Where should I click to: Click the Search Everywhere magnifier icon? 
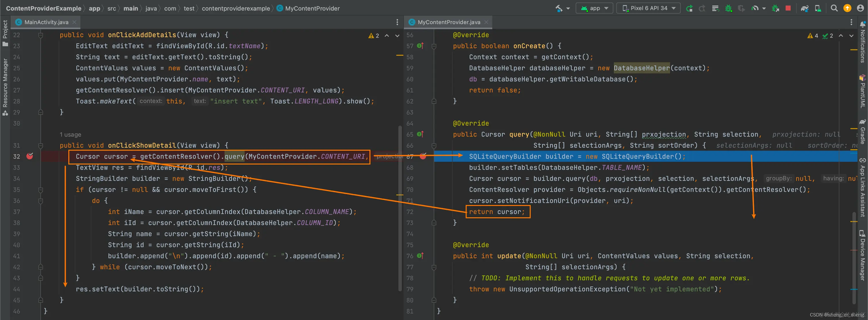834,8
